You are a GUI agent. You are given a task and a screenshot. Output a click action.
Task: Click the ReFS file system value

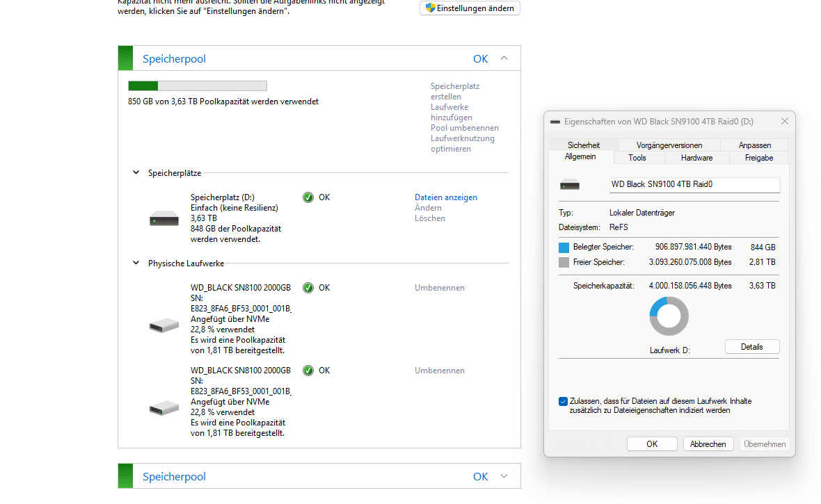(619, 227)
